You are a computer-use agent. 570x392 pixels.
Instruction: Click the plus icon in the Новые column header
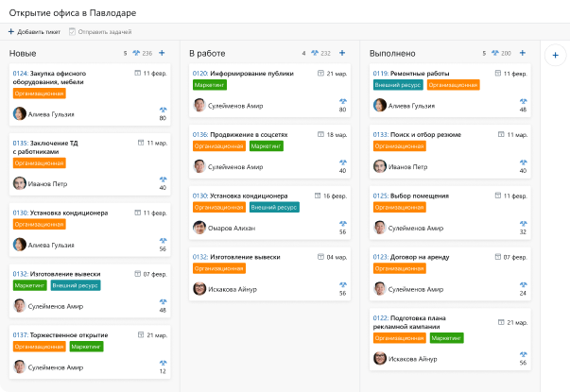click(x=162, y=54)
